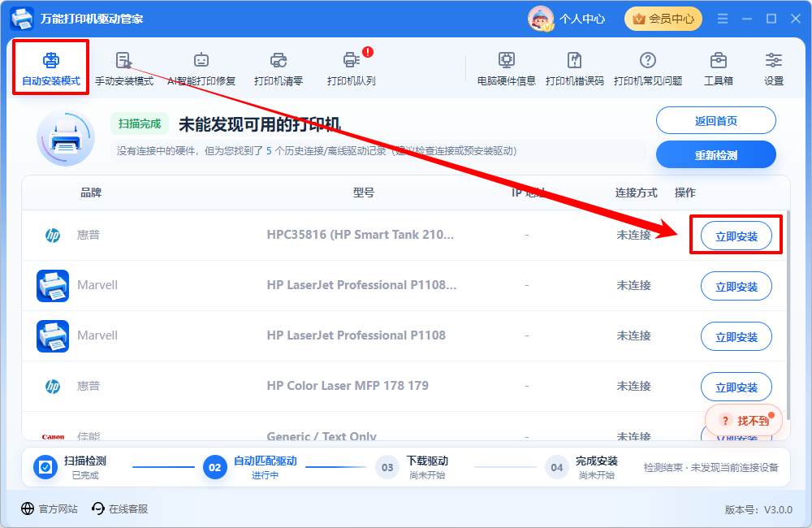Click the 找不到 help bubble
Screen dimensions: 812x528
click(744, 420)
